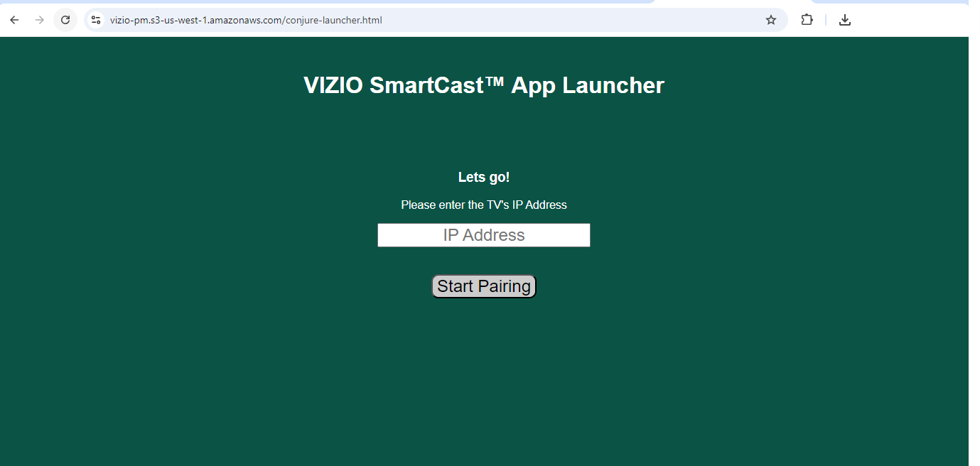The image size is (980, 466).
Task: Click the address bar URL text
Action: 246,20
